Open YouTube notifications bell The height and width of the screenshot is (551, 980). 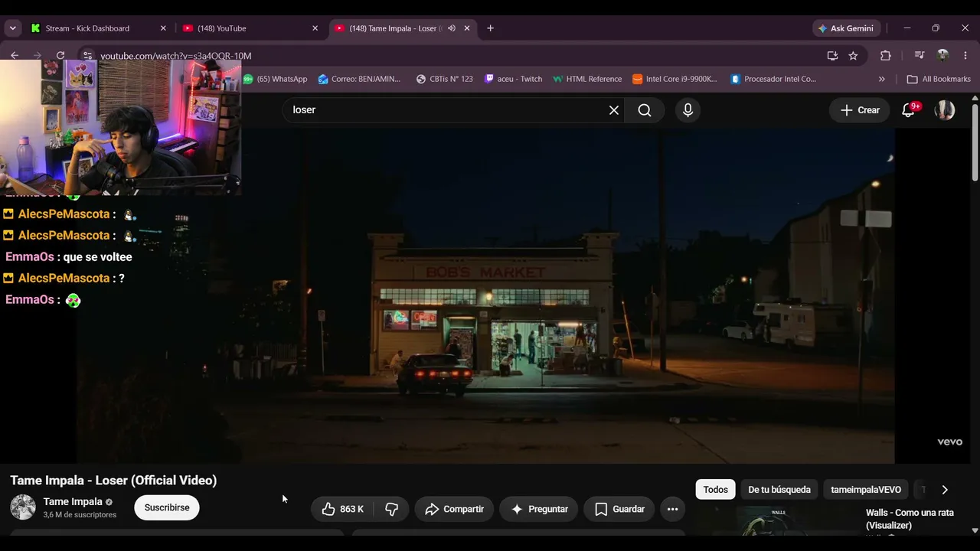coord(909,110)
